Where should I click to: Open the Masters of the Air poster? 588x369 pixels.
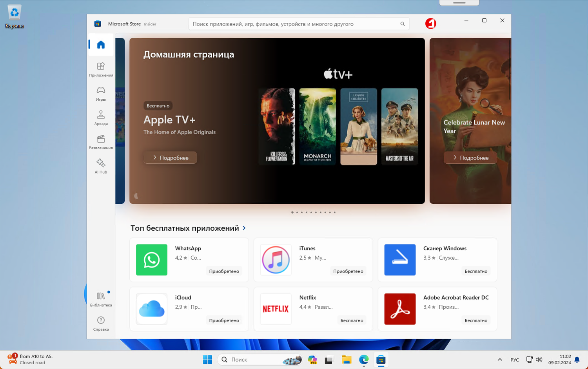(399, 127)
